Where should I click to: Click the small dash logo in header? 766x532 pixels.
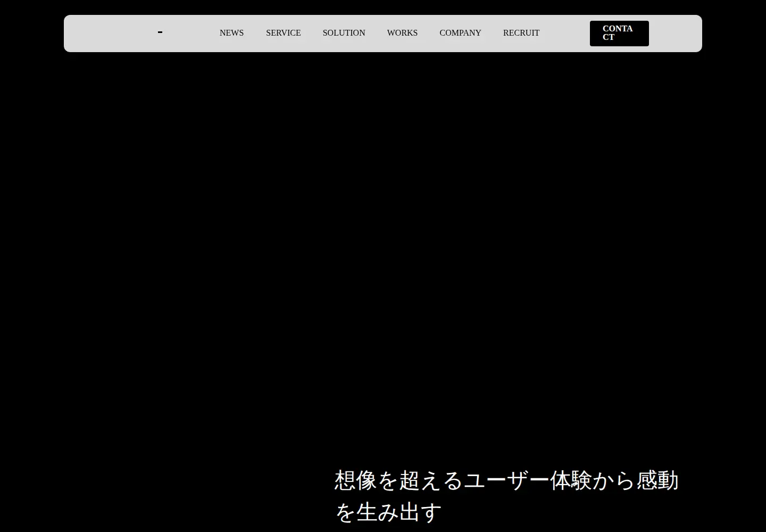pyautogui.click(x=160, y=32)
